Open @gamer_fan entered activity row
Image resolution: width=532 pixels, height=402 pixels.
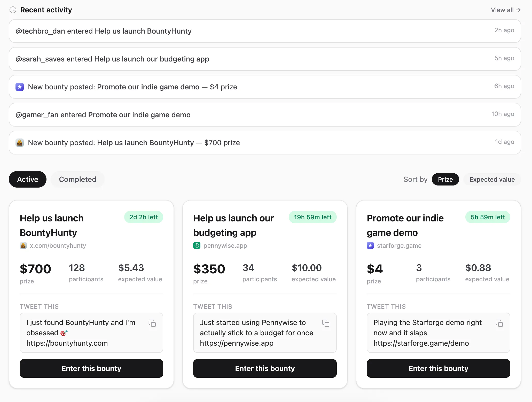click(x=265, y=115)
